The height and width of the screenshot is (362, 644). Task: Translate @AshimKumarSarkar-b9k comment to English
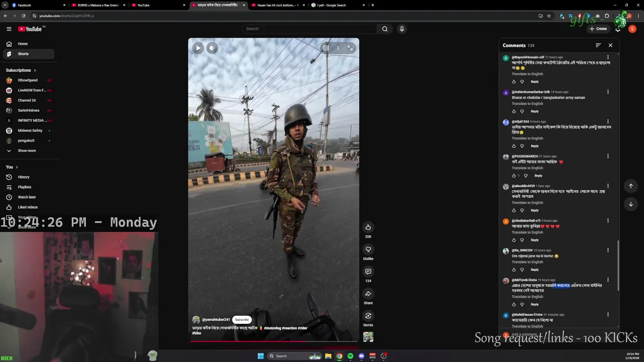pyautogui.click(x=527, y=104)
